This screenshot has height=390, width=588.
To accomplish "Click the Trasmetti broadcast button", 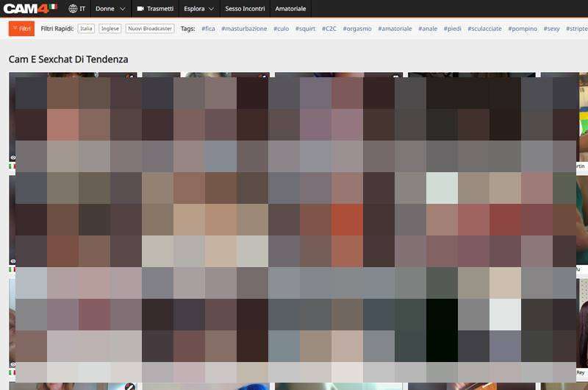I will click(x=155, y=9).
